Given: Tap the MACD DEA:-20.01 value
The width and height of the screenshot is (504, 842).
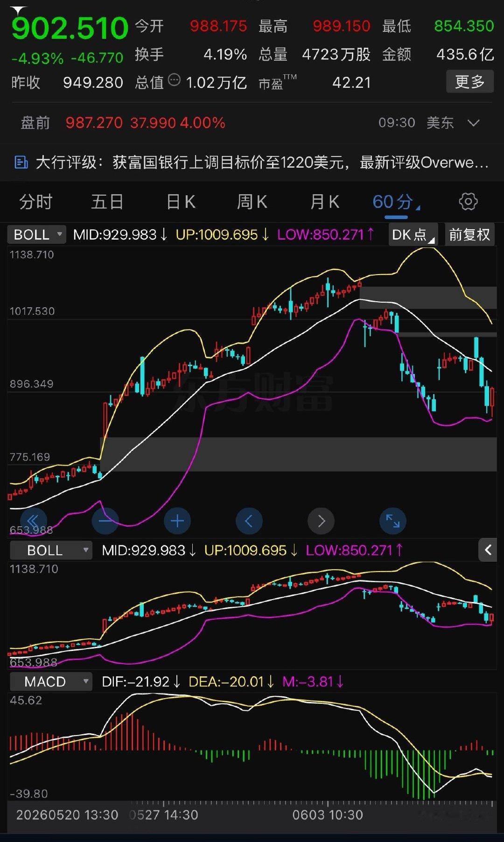Looking at the screenshot, I should click(231, 682).
